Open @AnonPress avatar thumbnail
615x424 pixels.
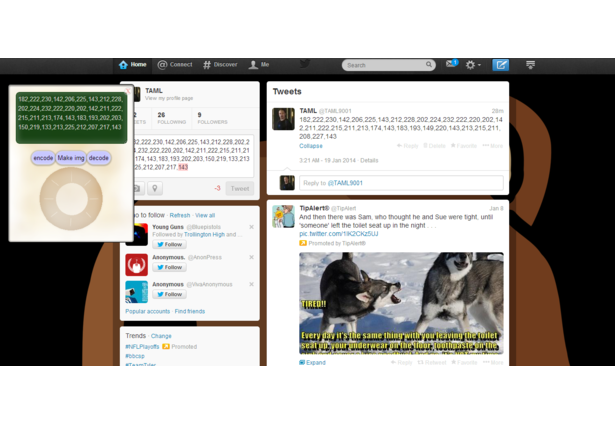pyautogui.click(x=136, y=265)
